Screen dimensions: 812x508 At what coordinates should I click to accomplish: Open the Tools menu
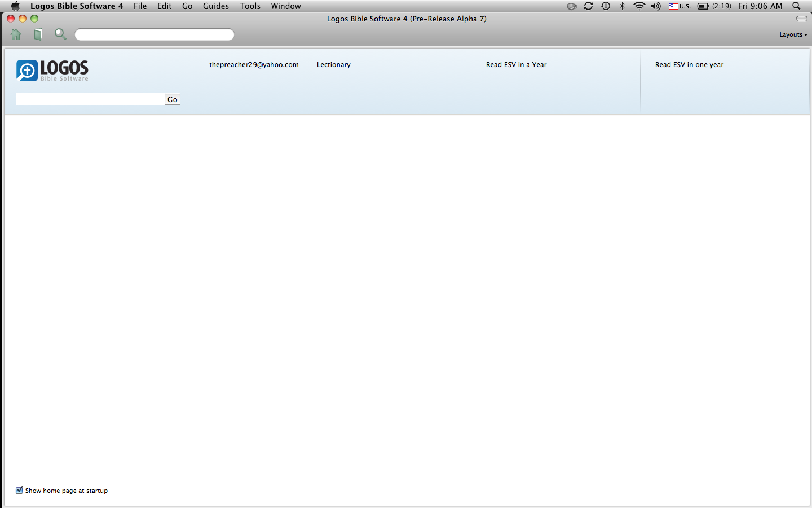pyautogui.click(x=250, y=6)
